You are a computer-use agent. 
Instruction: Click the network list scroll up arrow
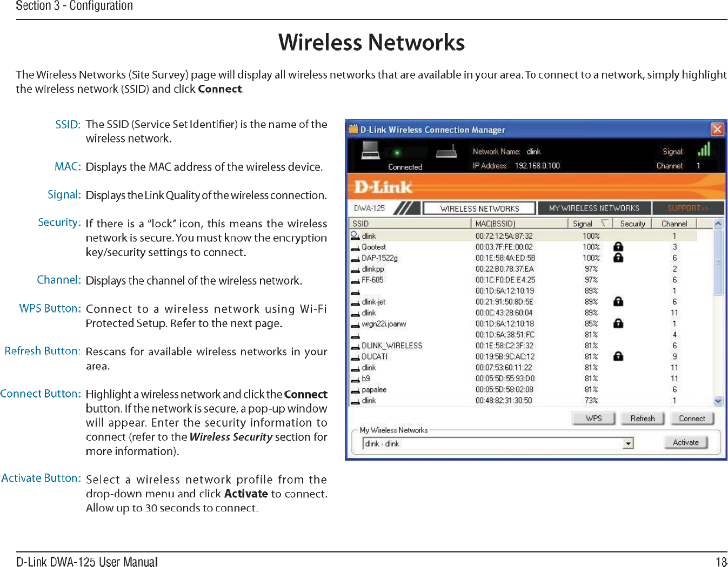(x=718, y=223)
